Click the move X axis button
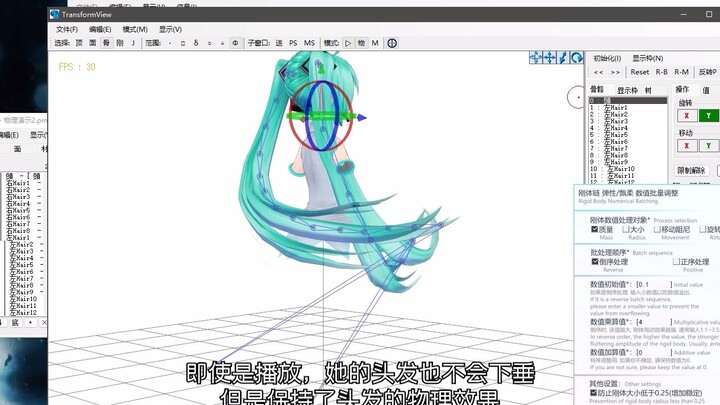 click(x=687, y=146)
